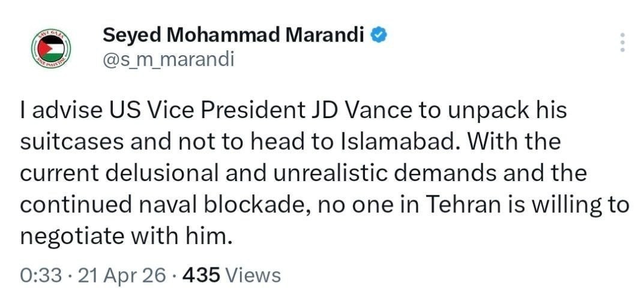Viewport: 644px width, 307px height.
Task: Open the Seyed Mohammad Marandi display name
Action: click(x=234, y=35)
